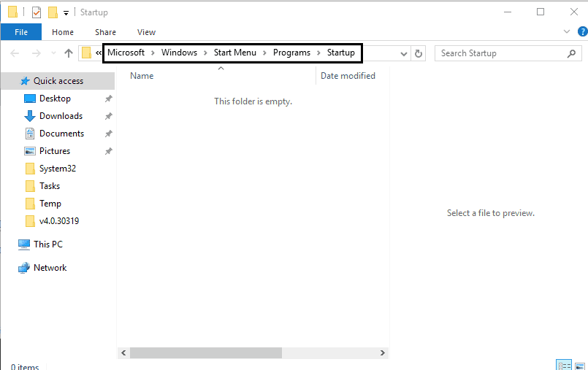Open Pictures in Quick access
Screen dimensions: 588x370
pyautogui.click(x=55, y=151)
